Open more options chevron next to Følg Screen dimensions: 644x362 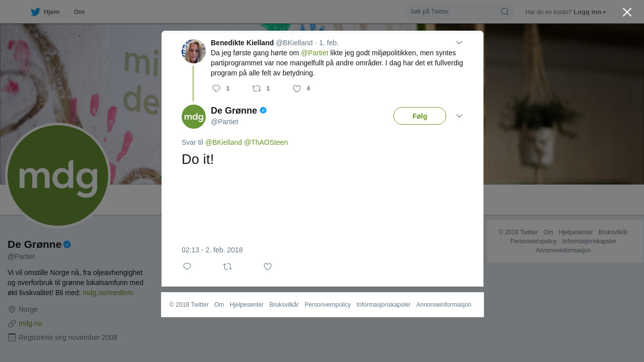pos(459,116)
